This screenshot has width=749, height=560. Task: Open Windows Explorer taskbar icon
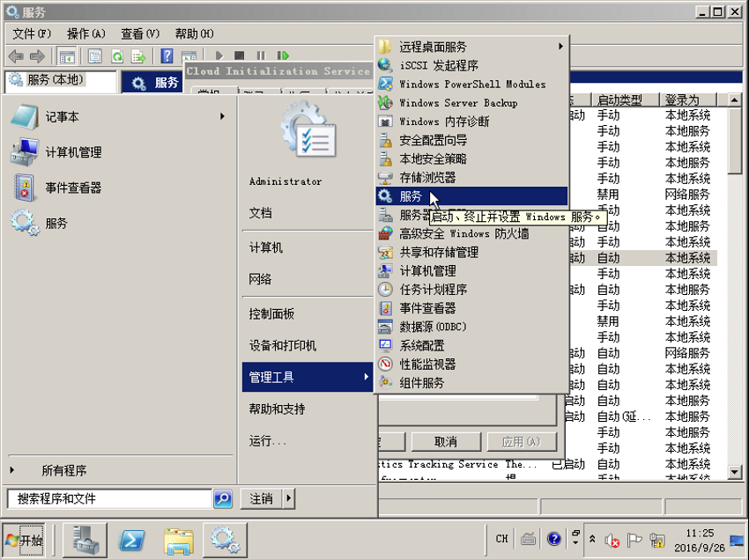tap(179, 540)
